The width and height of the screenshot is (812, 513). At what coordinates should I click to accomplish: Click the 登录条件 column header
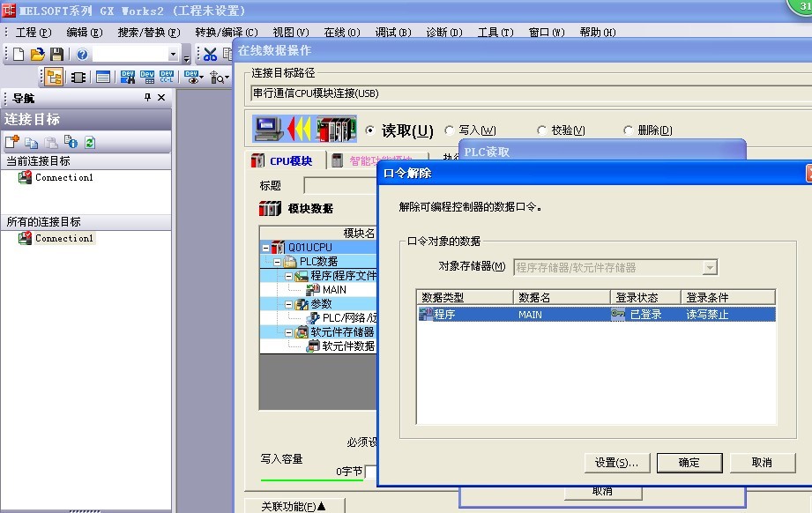click(x=727, y=297)
